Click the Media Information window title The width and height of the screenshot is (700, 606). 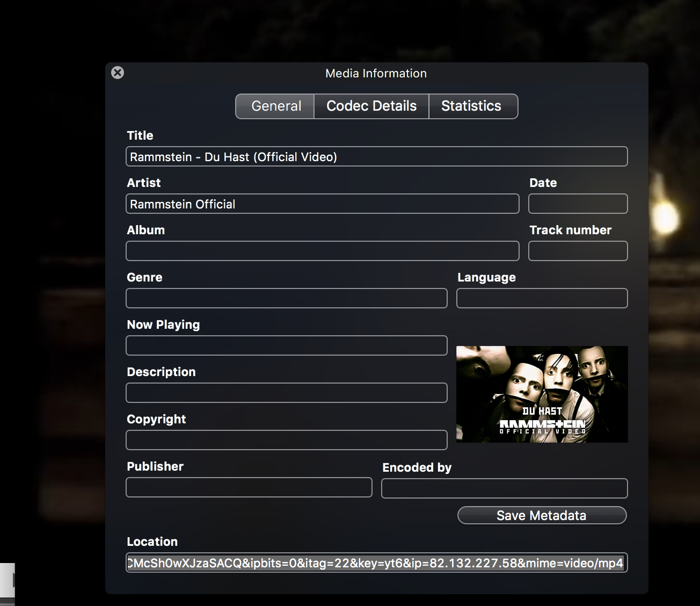(x=376, y=74)
